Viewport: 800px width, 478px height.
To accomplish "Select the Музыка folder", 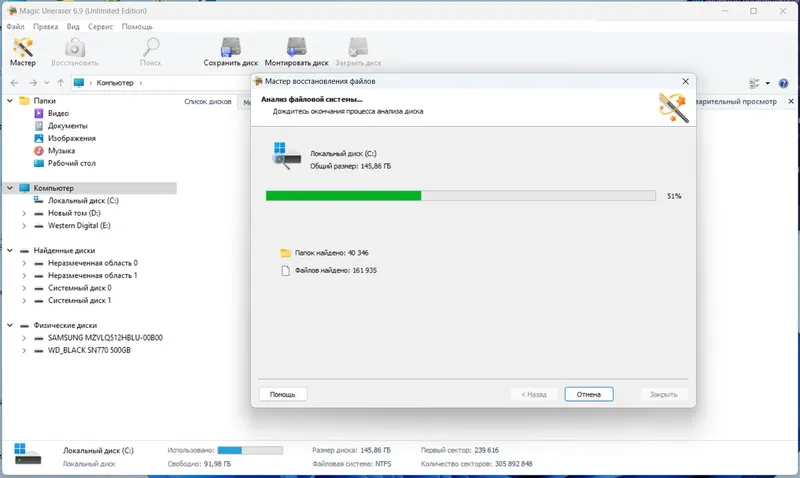I will coord(61,150).
